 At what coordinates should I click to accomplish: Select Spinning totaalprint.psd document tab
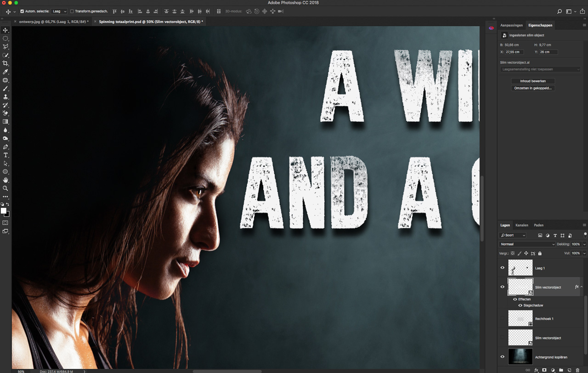(x=151, y=22)
